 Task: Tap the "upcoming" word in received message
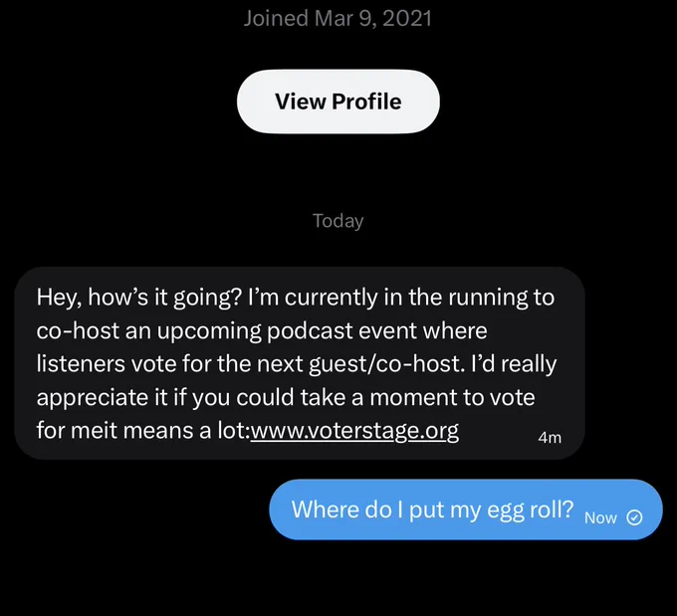tap(209, 331)
